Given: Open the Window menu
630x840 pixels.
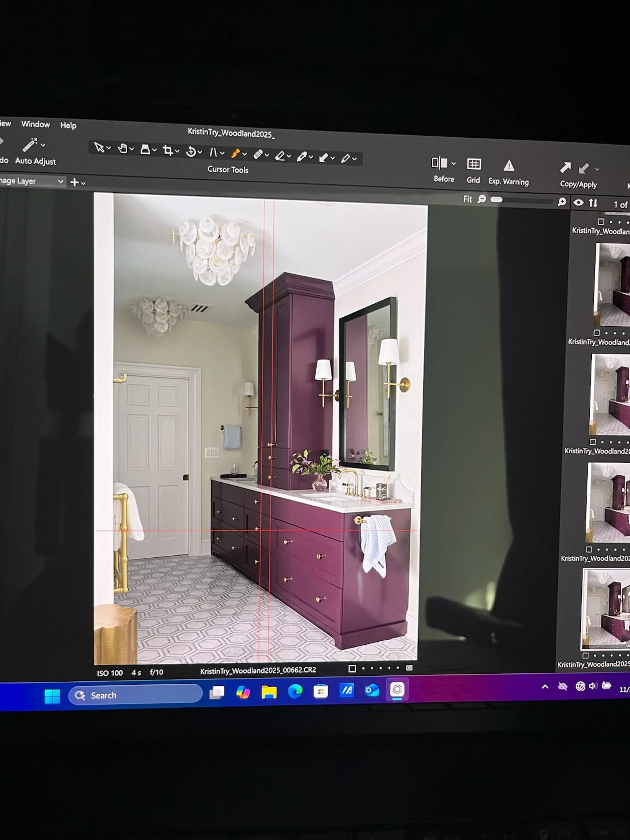Looking at the screenshot, I should click(x=36, y=124).
